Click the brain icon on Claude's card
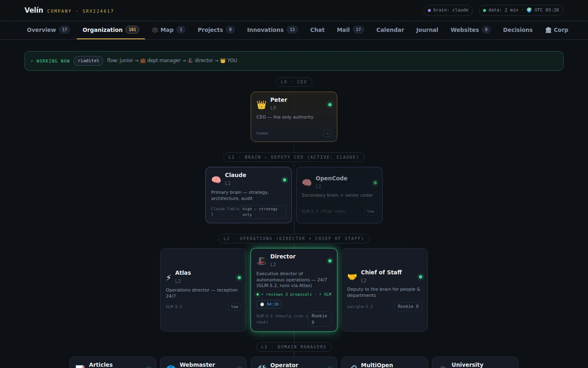Screen dimensions: 588x368 (216, 180)
